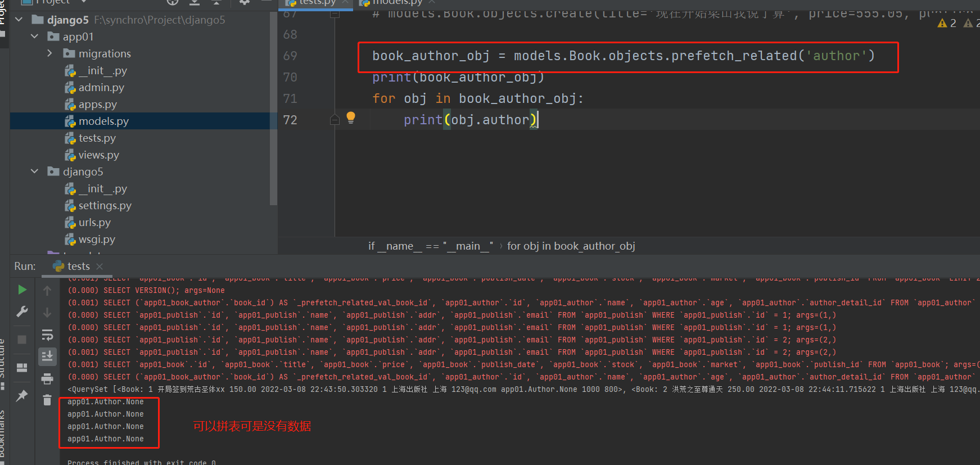
Task: Click the first app01.Author.None output line
Action: (106, 401)
